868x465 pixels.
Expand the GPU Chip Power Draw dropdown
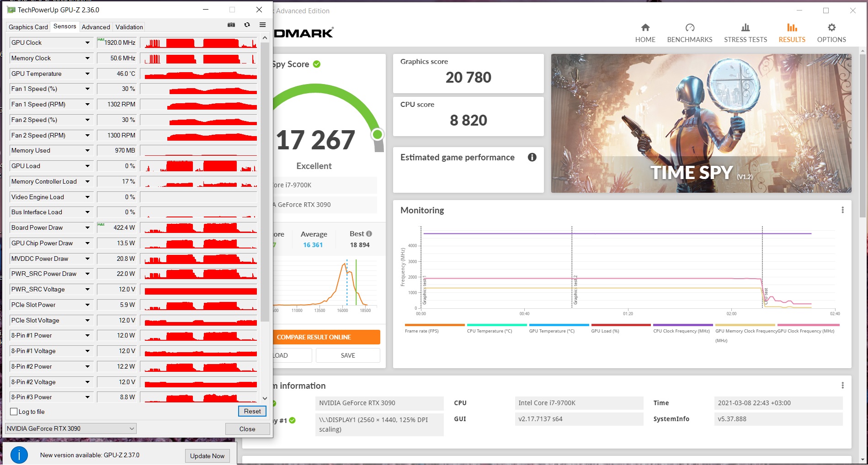pos(87,243)
